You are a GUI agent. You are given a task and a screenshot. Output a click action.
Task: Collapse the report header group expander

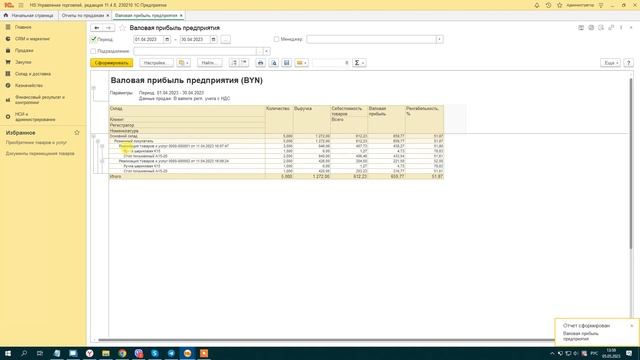click(x=93, y=88)
